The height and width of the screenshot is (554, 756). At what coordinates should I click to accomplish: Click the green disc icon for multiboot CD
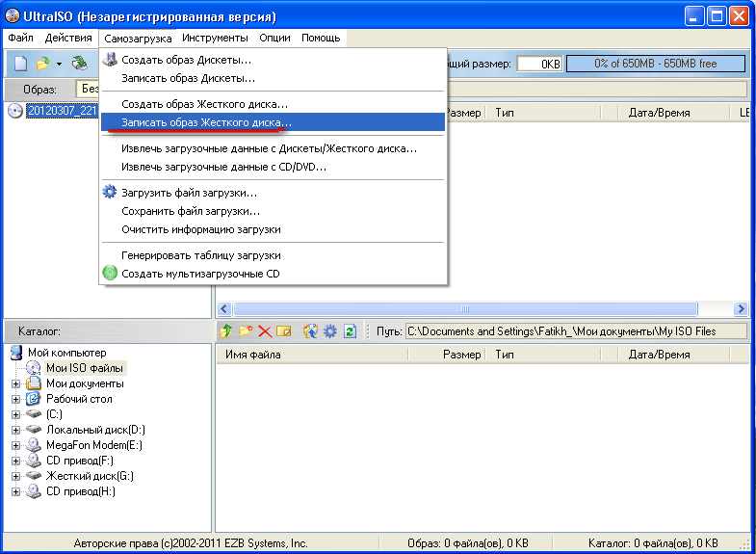tap(110, 273)
